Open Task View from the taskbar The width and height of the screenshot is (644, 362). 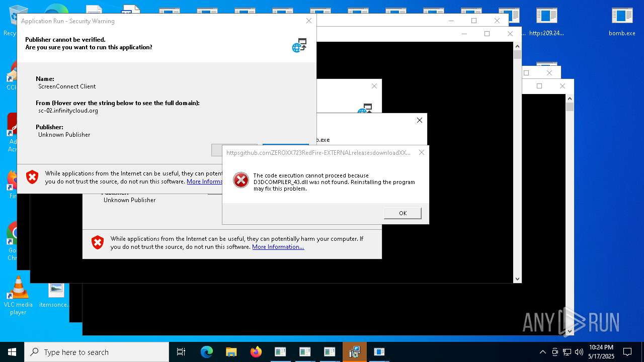(x=181, y=352)
